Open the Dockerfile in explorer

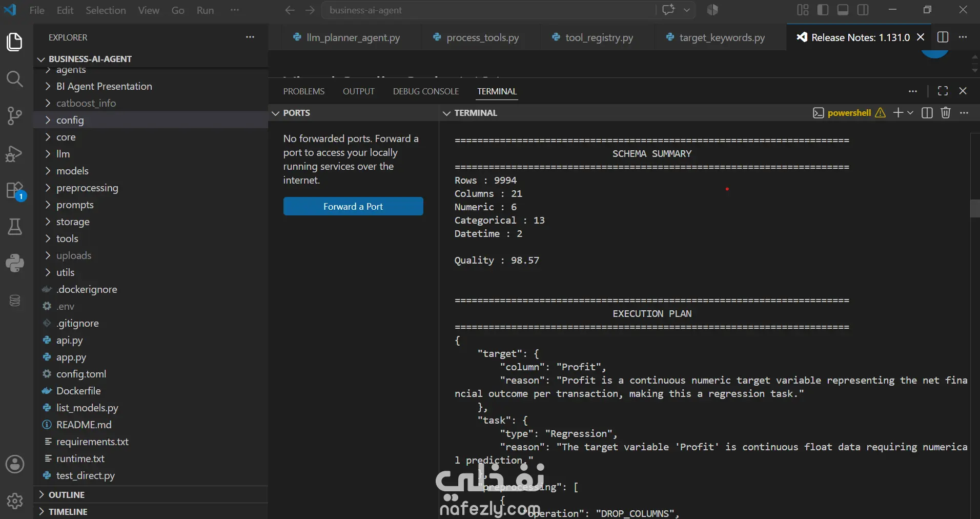(x=78, y=391)
